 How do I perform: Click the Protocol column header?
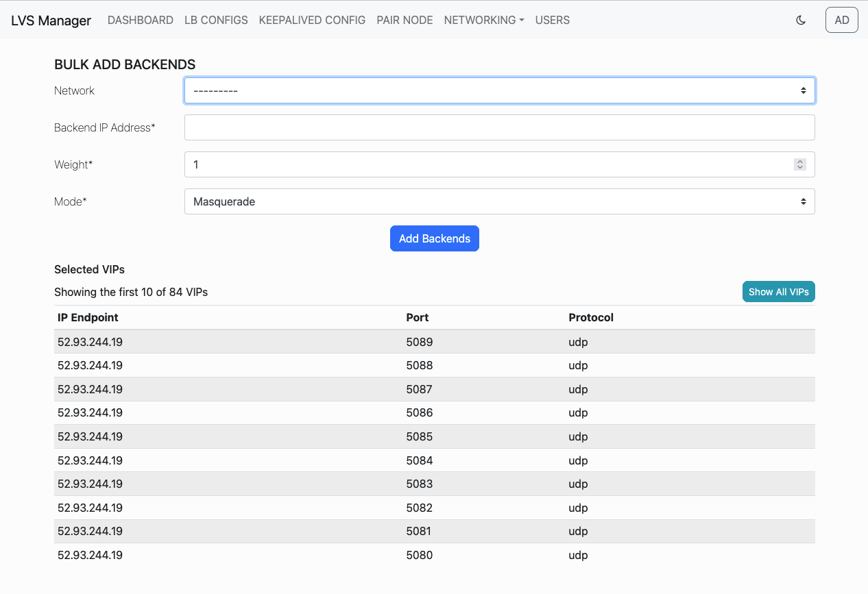click(x=591, y=317)
